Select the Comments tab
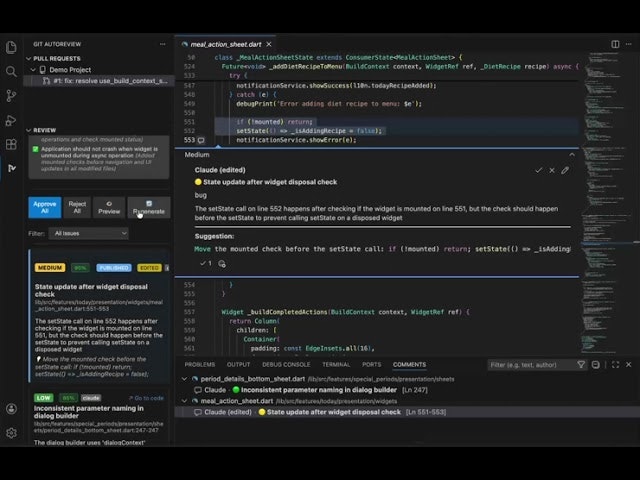The image size is (640, 480). (x=409, y=364)
